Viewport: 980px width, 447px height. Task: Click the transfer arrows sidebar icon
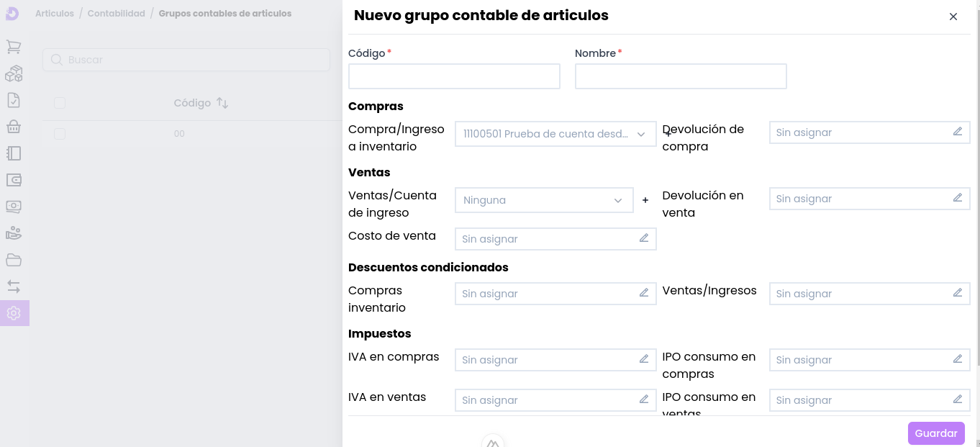coord(14,286)
